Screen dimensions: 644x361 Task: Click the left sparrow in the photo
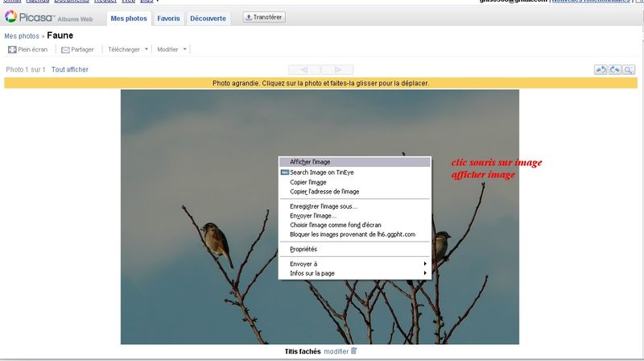[216, 243]
